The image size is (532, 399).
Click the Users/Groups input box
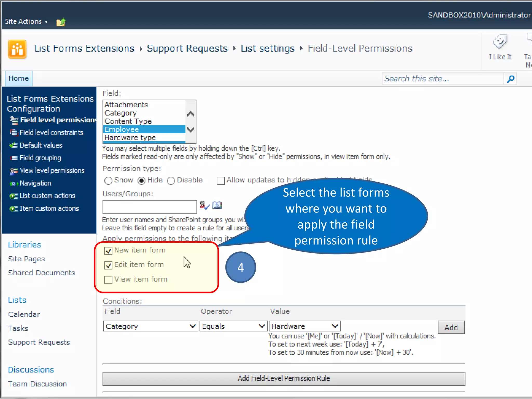(x=150, y=207)
